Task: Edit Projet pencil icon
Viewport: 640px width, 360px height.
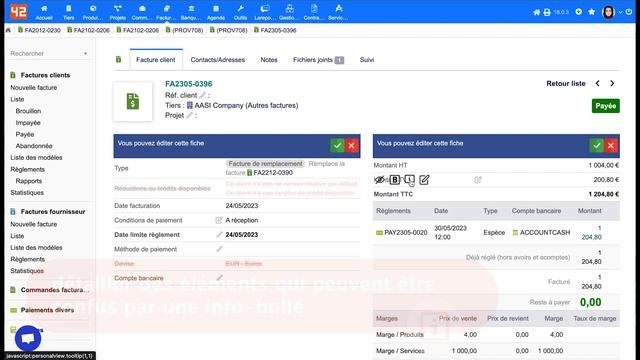Action: coord(189,115)
